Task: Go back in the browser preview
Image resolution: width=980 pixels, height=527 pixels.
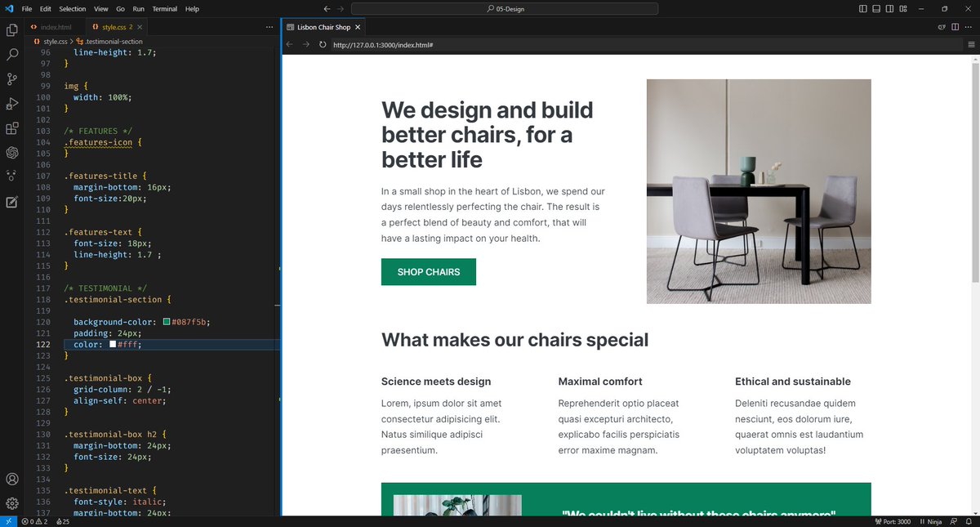Action: click(290, 44)
